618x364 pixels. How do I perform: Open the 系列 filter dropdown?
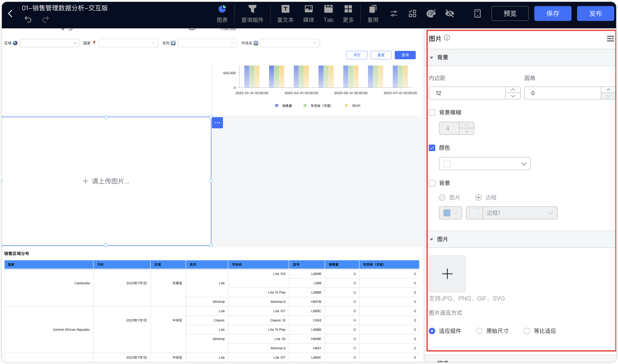click(207, 43)
